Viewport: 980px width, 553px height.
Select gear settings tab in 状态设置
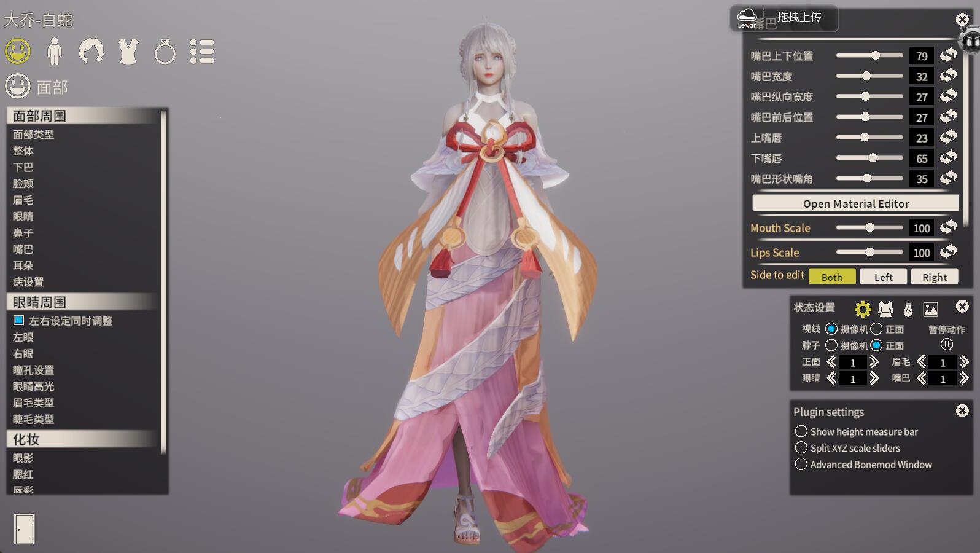pos(863,308)
